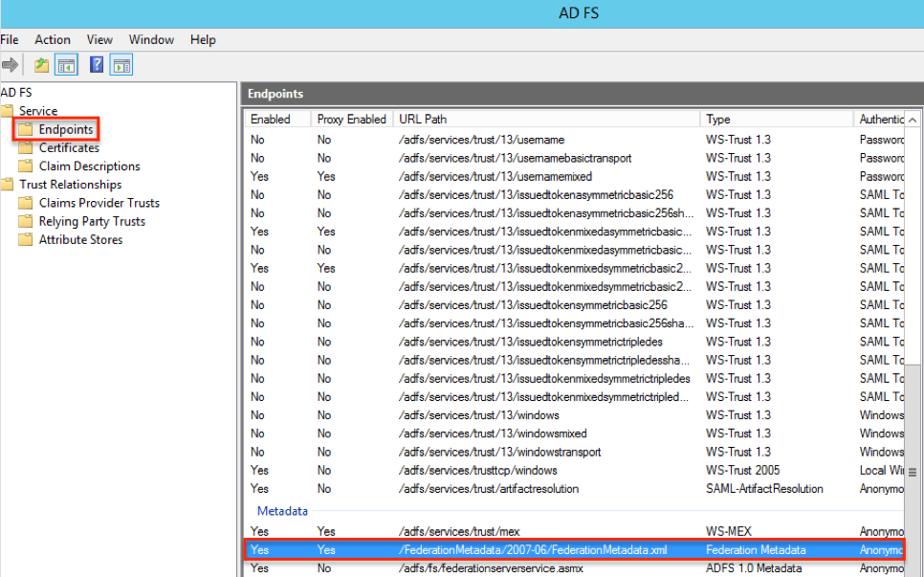Select the issuedtokenmixedsymmetrictripledes endpoint
Viewport: 924px width, 577px height.
(x=575, y=378)
